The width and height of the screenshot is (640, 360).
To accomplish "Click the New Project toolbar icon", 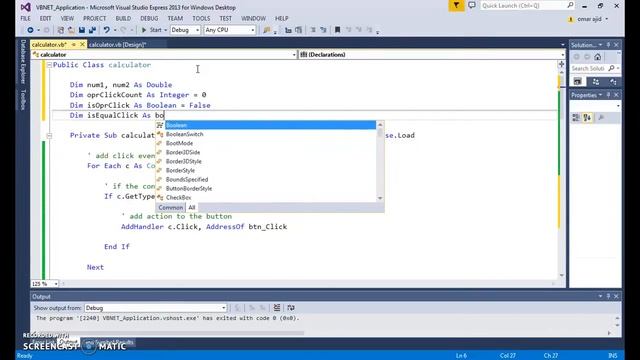I will tap(60, 30).
